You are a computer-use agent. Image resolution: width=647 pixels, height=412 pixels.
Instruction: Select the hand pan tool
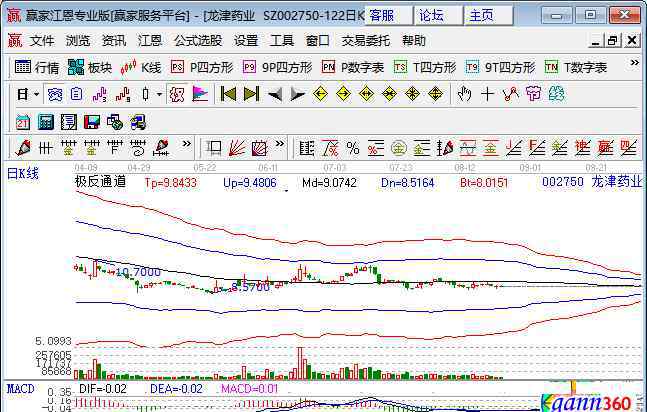click(x=464, y=95)
